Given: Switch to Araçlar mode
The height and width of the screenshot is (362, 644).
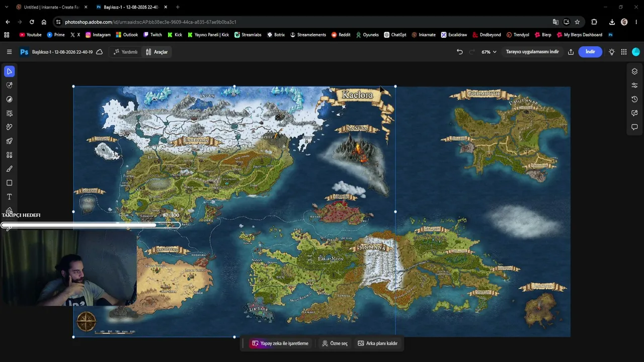Looking at the screenshot, I should click(x=156, y=52).
